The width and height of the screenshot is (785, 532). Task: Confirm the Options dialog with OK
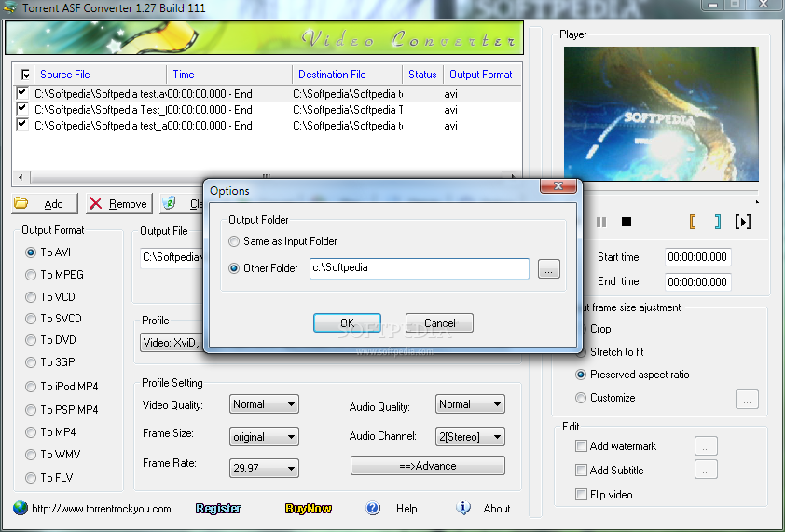[x=347, y=322]
